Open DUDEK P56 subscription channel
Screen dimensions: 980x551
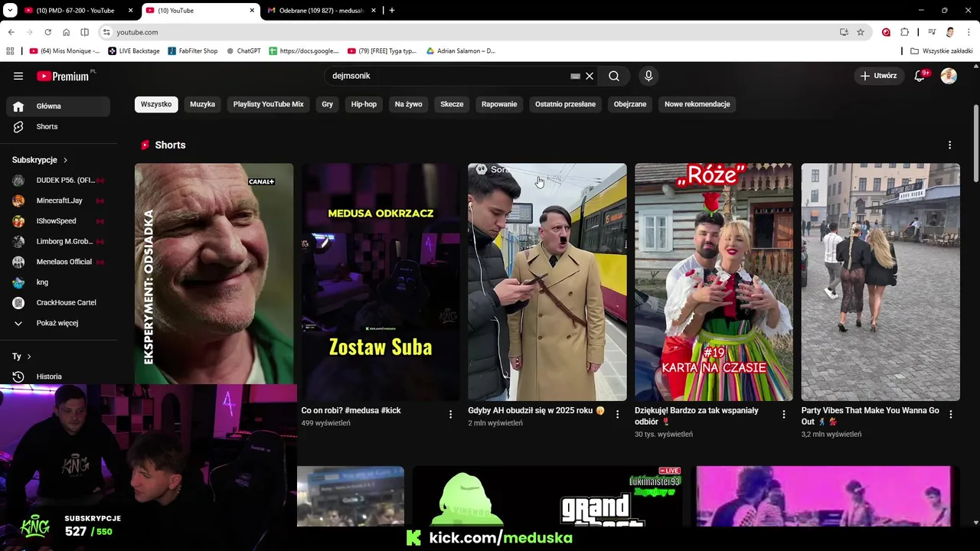58,181
